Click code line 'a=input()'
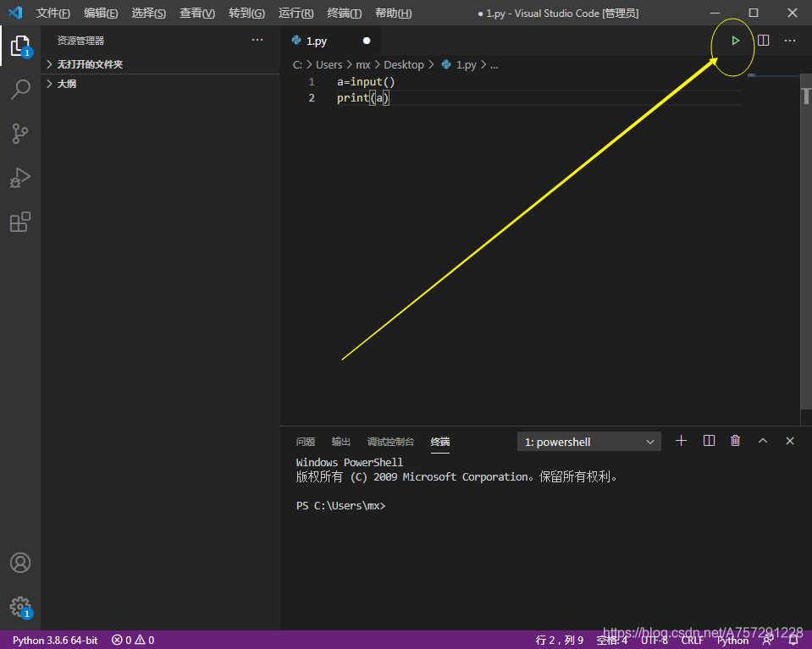 pos(366,82)
